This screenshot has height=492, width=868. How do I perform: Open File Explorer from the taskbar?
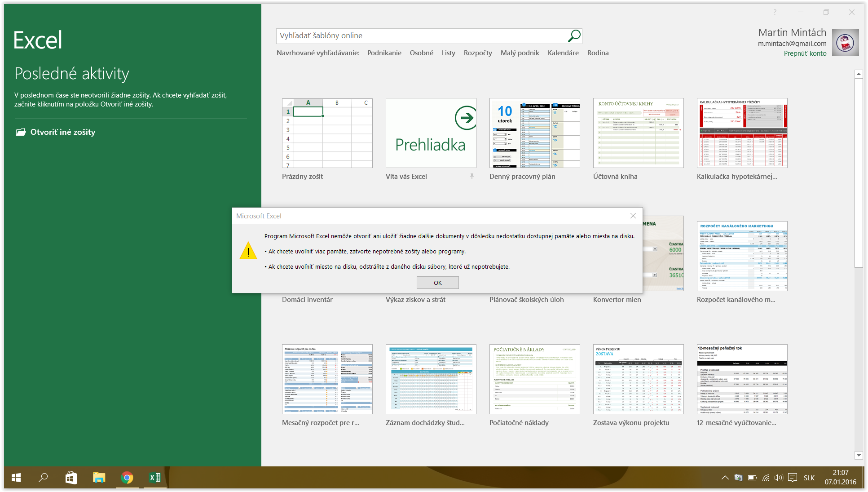click(99, 478)
